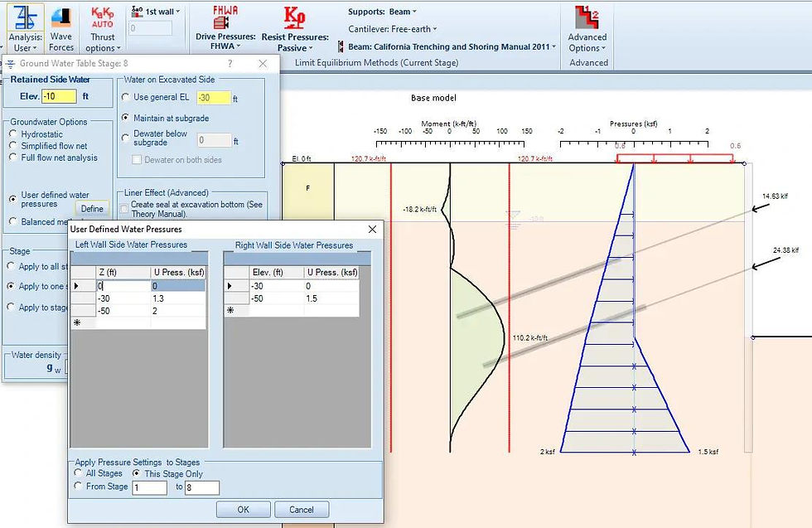This screenshot has width=812, height=528.
Task: Click the Analysis User icon in the ribbon
Action: 26,28
